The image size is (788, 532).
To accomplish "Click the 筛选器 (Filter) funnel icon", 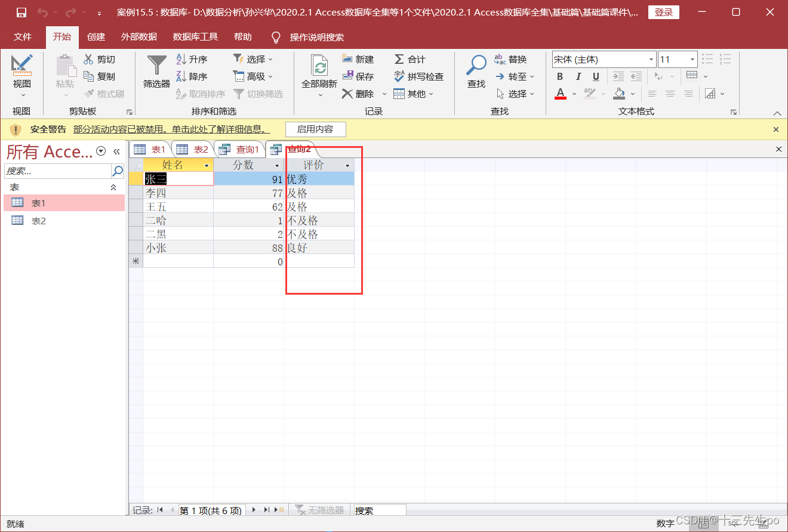I will point(157,64).
